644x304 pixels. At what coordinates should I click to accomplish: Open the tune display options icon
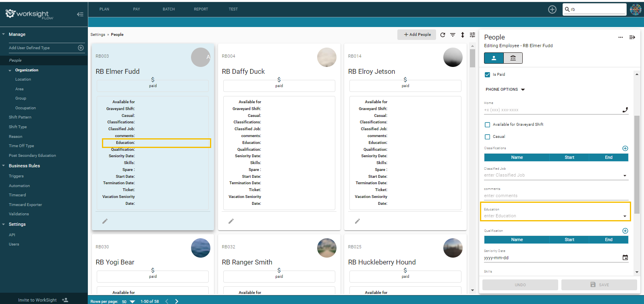pos(472,35)
